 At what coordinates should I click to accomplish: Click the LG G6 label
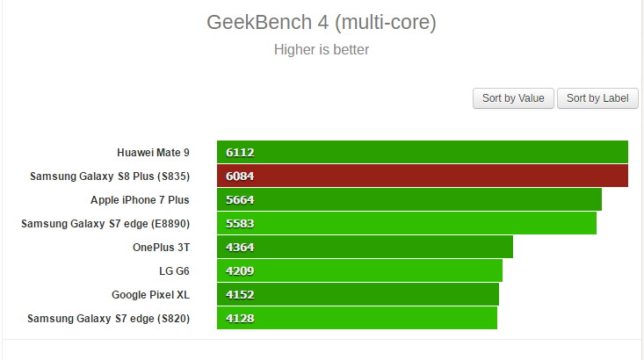coord(174,271)
